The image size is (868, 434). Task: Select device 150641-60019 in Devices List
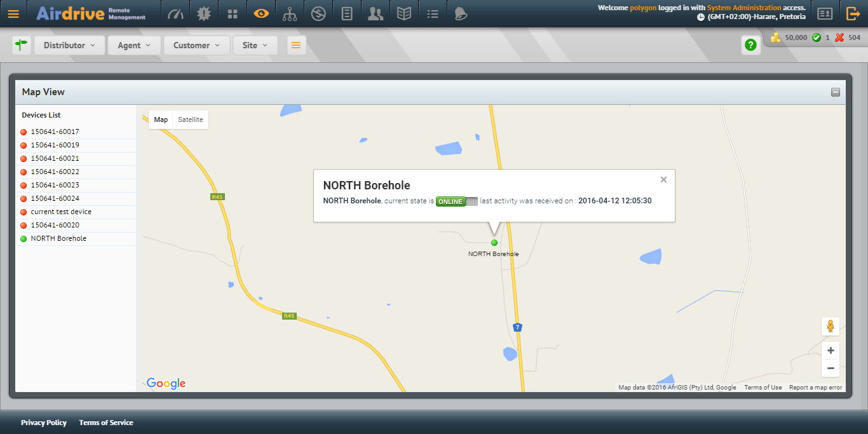click(x=76, y=146)
